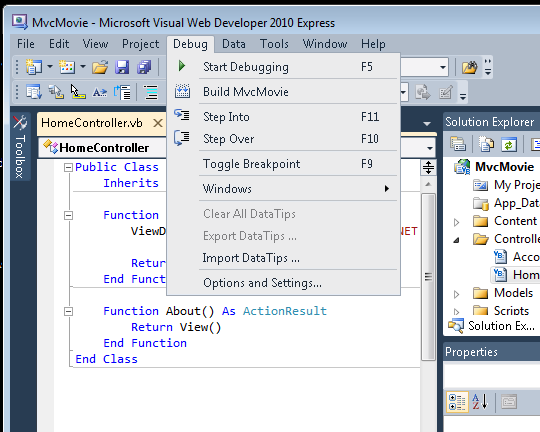Open the File menu

tap(26, 44)
